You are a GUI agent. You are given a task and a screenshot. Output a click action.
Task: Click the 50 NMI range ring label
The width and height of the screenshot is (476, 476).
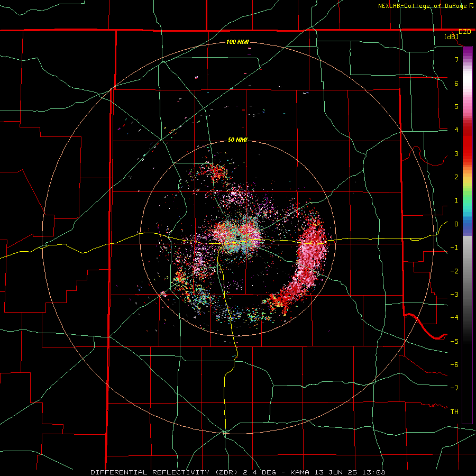pos(237,140)
